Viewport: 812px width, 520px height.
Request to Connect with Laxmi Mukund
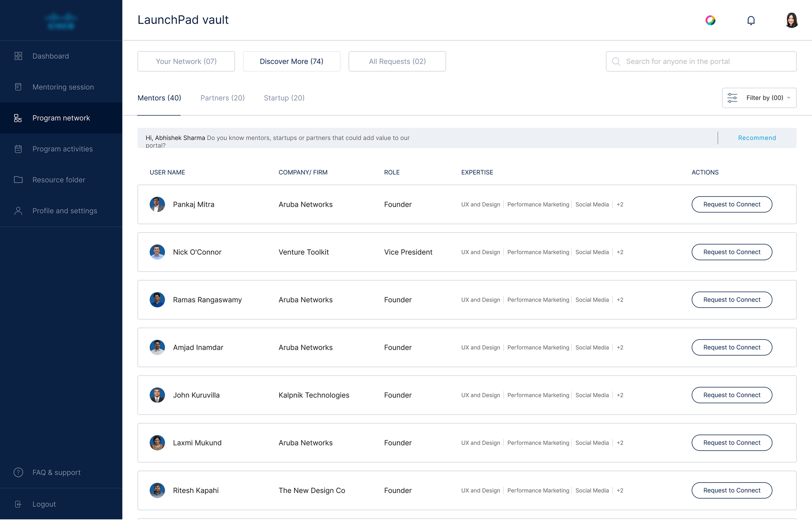732,443
